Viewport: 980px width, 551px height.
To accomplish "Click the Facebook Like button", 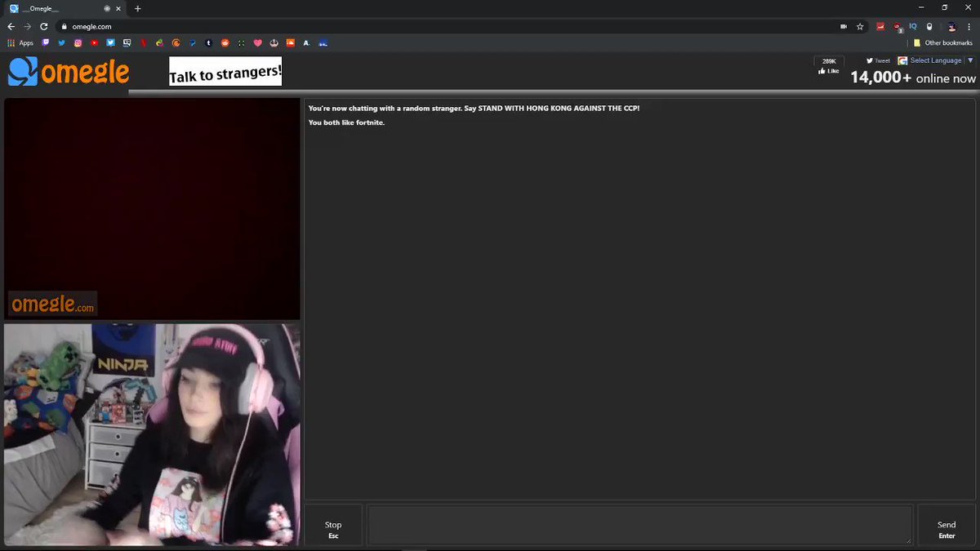I will click(x=828, y=71).
